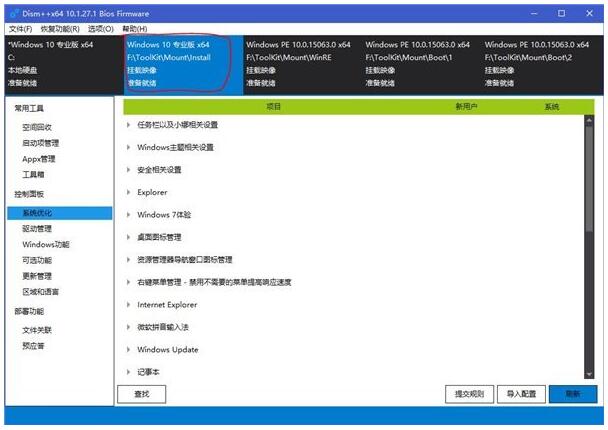Click the vertical scrollbar thumb
608x430 pixels.
pyautogui.click(x=589, y=178)
